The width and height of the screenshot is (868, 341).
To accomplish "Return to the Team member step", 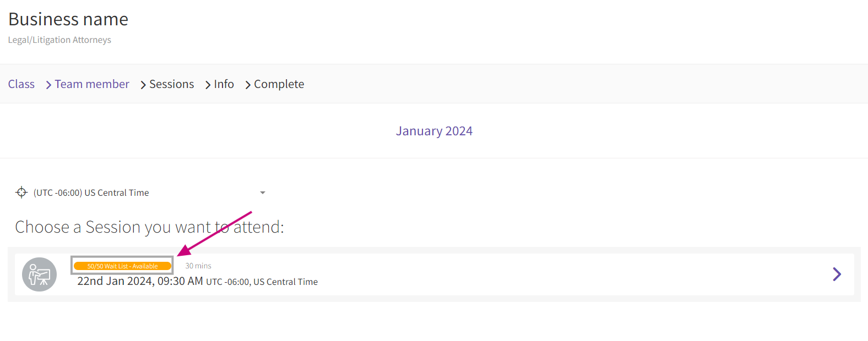I will coord(92,84).
